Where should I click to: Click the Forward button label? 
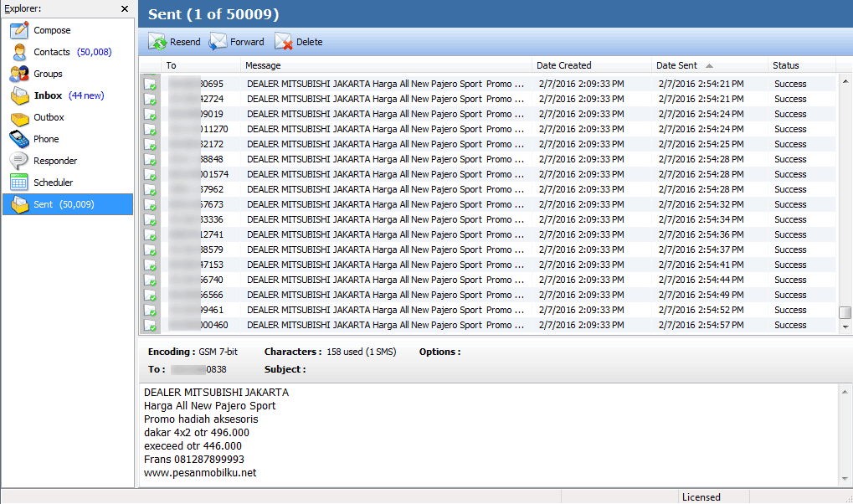[x=247, y=42]
